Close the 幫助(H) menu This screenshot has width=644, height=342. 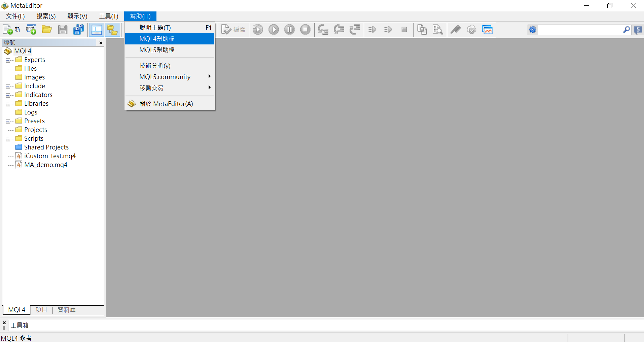pyautogui.click(x=140, y=16)
